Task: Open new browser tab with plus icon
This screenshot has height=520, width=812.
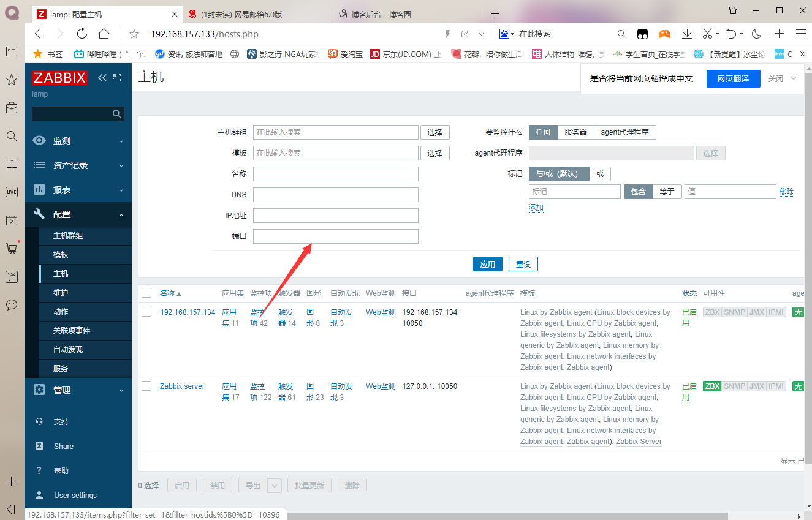Action: [495, 13]
